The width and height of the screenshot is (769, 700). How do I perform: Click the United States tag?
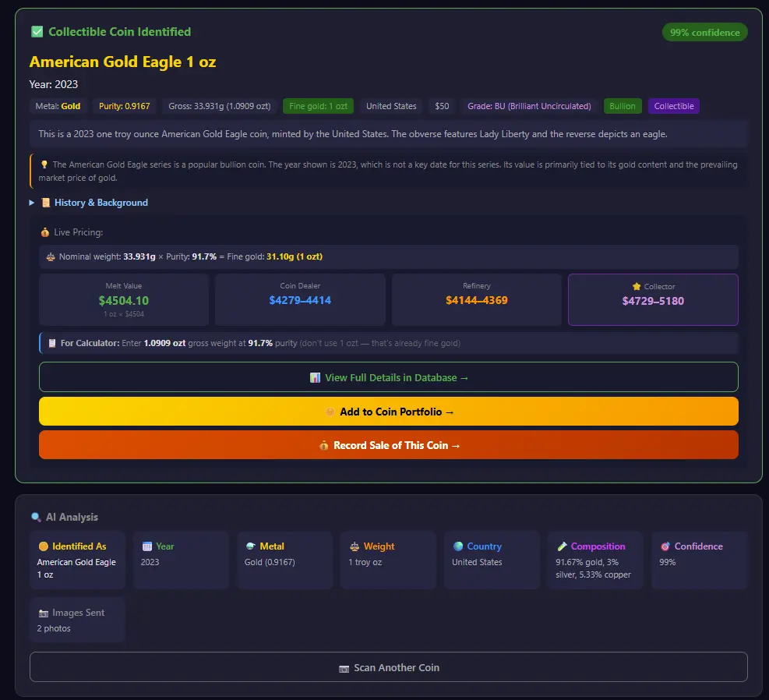point(391,106)
